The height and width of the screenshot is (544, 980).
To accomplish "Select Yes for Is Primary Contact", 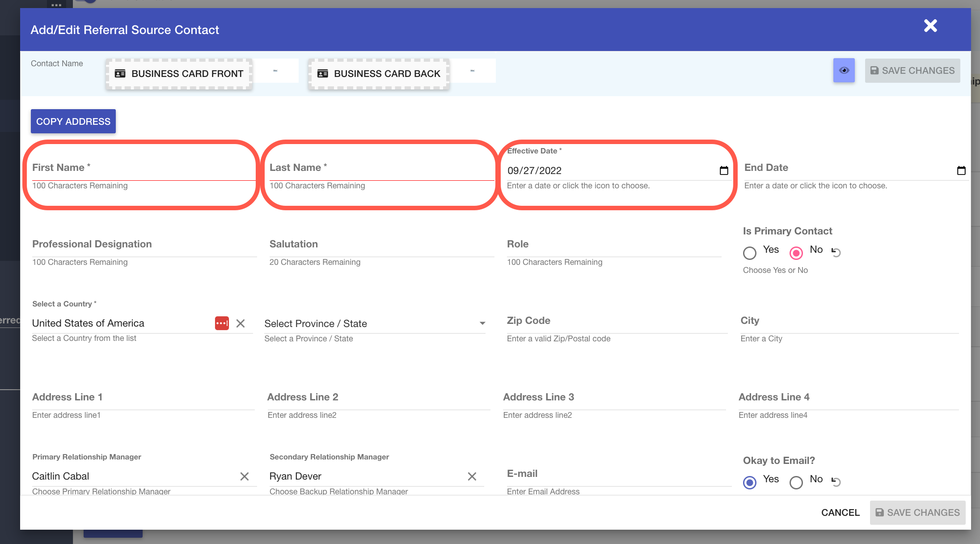I will tap(750, 253).
